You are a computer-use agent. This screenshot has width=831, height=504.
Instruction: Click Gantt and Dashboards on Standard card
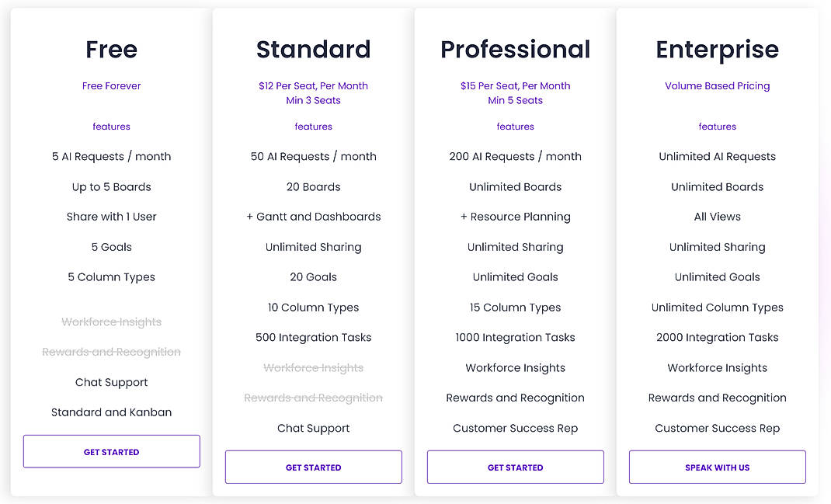[x=313, y=217]
